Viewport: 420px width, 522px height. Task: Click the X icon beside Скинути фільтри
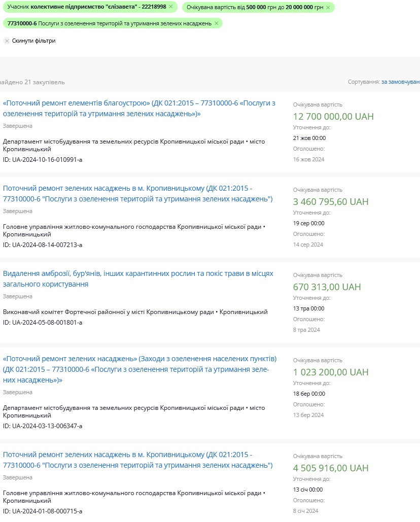point(7,41)
